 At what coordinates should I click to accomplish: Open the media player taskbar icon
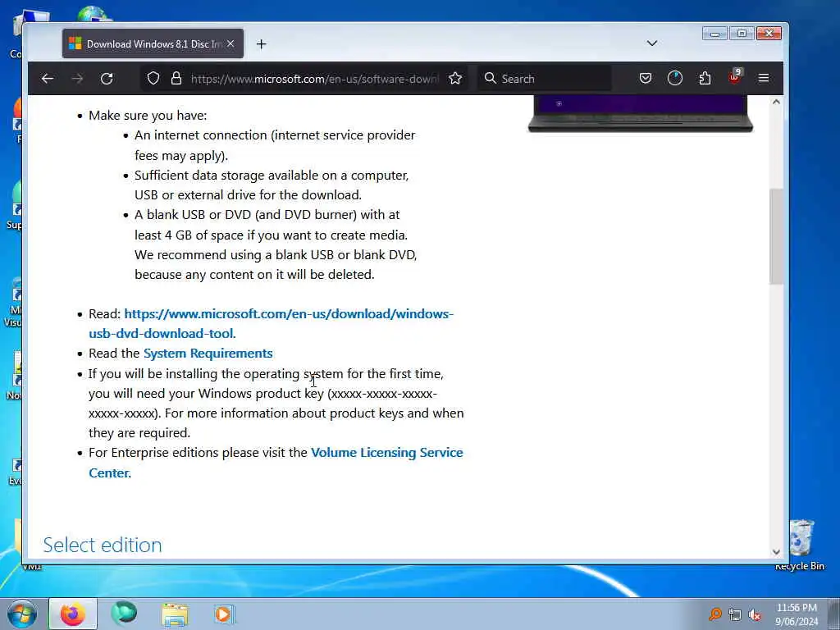coord(224,614)
